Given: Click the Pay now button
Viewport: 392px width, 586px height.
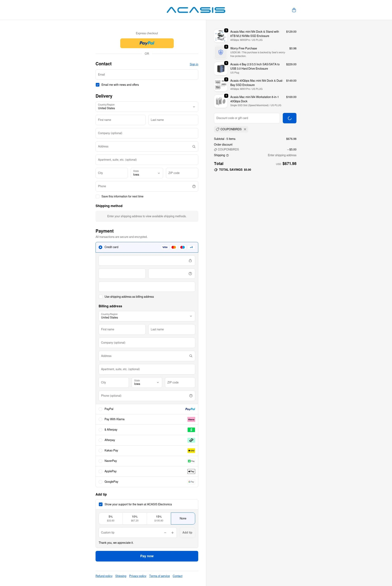Looking at the screenshot, I should pos(147,556).
